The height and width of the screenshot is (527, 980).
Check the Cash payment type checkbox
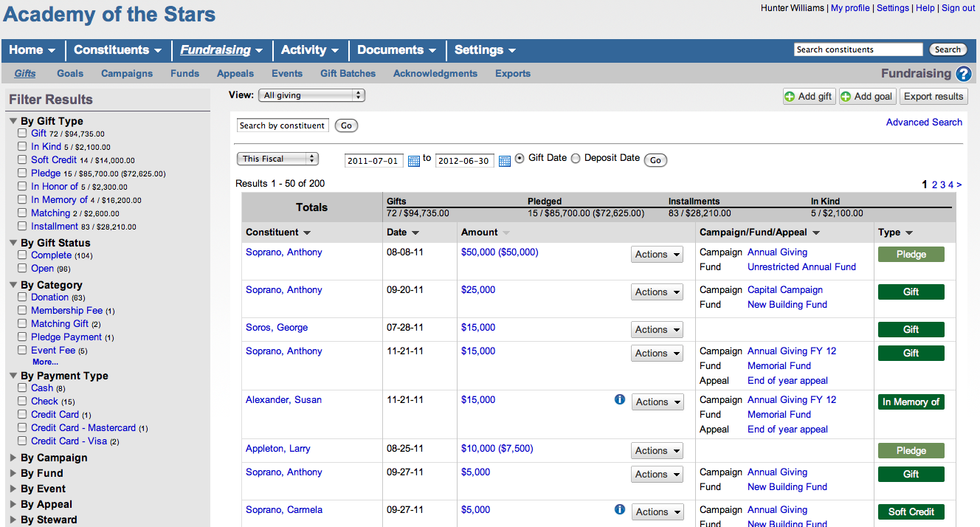click(22, 388)
